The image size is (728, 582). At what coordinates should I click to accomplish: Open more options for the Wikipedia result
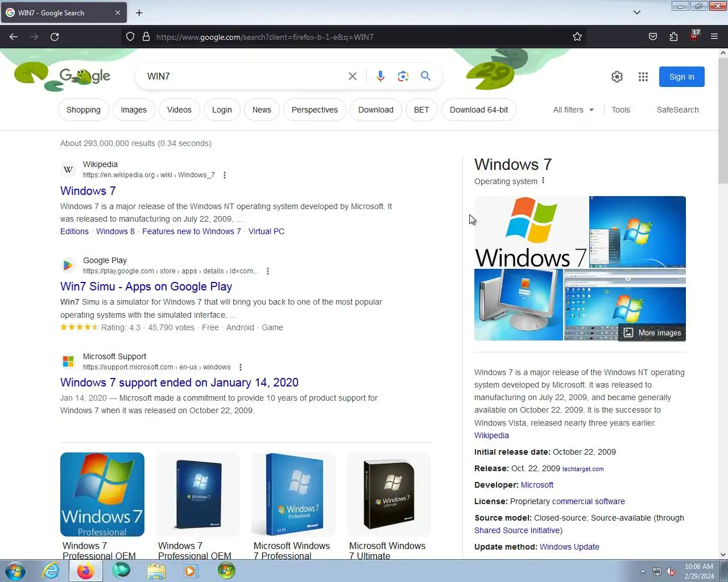(x=225, y=175)
